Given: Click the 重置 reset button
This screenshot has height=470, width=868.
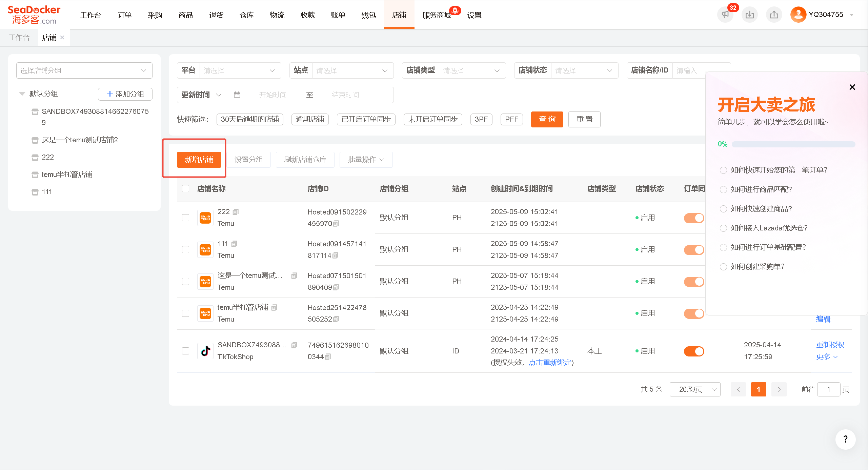Looking at the screenshot, I should point(584,119).
